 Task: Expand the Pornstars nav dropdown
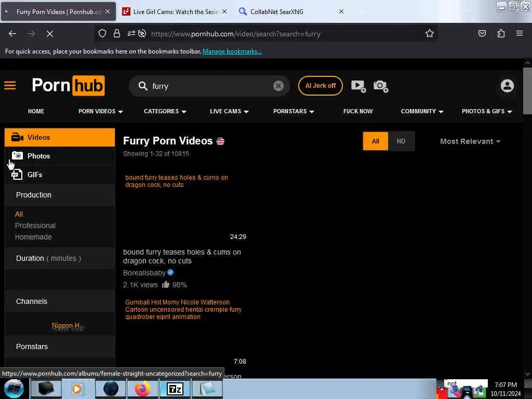point(294,111)
